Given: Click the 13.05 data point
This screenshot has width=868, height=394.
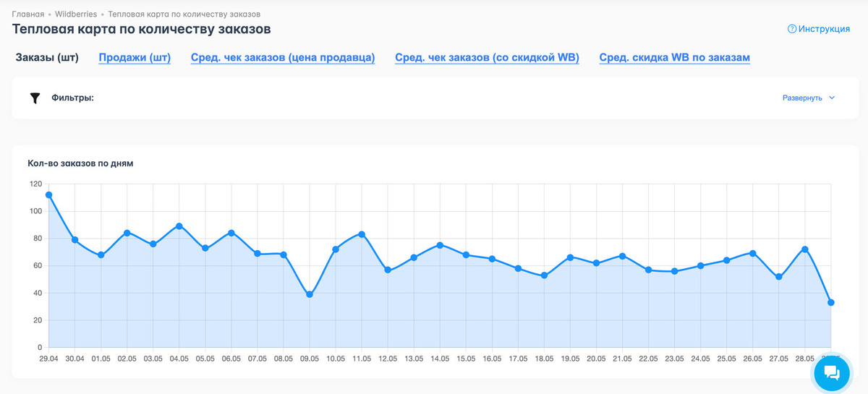Looking at the screenshot, I should (414, 257).
